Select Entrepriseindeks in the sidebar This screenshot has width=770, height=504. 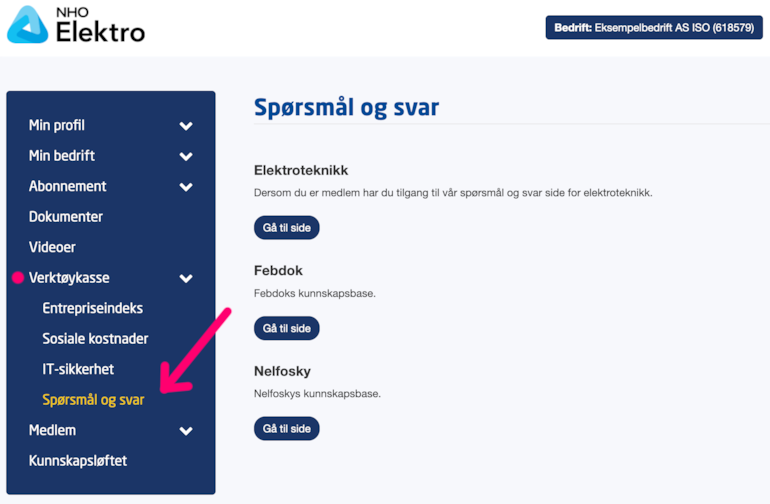(92, 308)
